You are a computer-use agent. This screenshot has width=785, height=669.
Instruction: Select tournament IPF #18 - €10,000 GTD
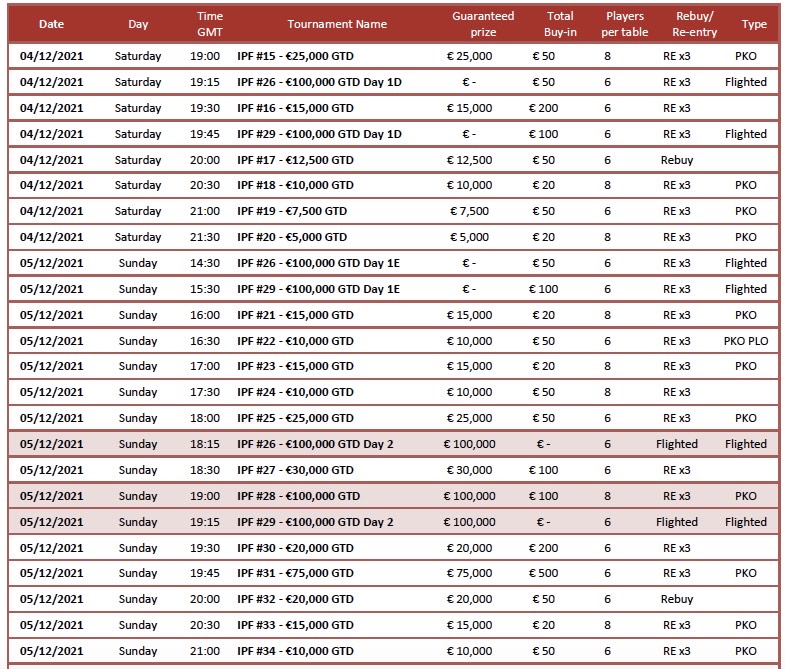295,185
